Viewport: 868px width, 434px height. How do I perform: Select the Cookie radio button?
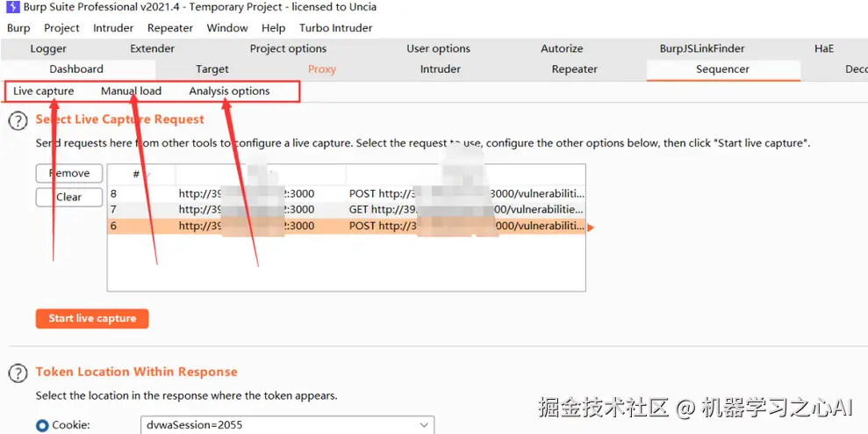(42, 426)
